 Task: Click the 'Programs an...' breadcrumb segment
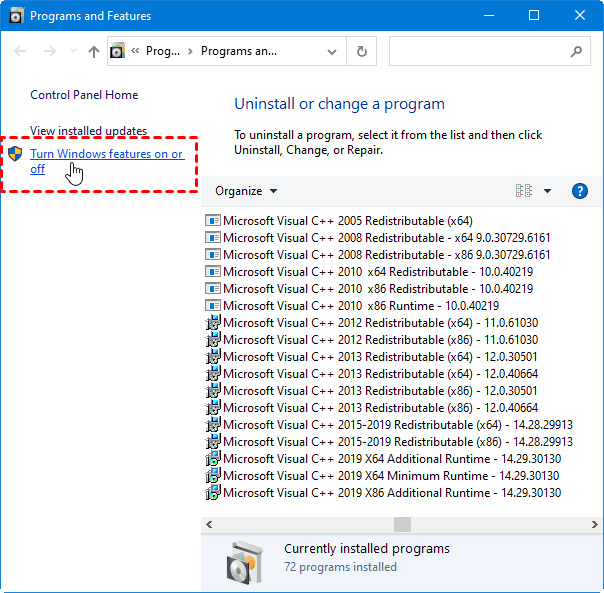click(239, 51)
